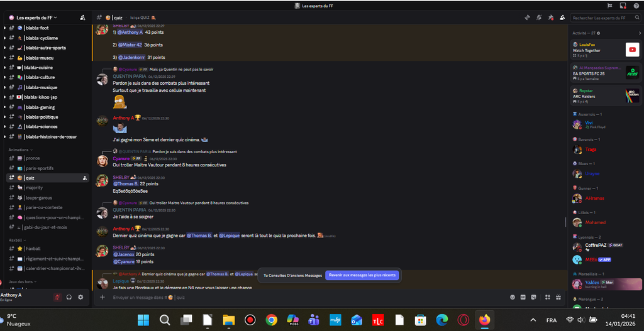Open the threads icon in channel header

[528, 18]
